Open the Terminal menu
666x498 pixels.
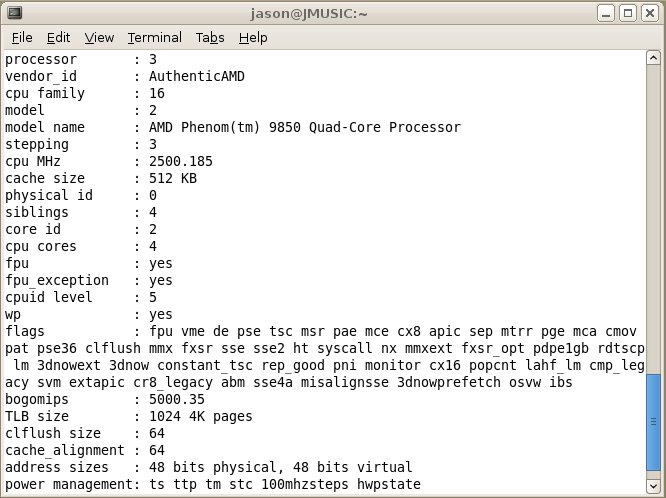pyautogui.click(x=155, y=38)
